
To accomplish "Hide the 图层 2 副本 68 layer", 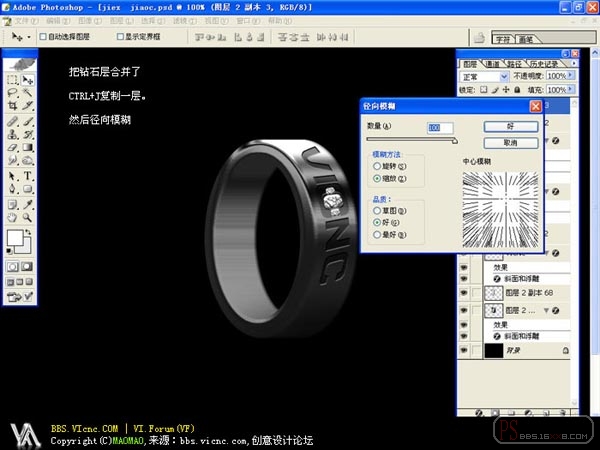I will (x=464, y=293).
